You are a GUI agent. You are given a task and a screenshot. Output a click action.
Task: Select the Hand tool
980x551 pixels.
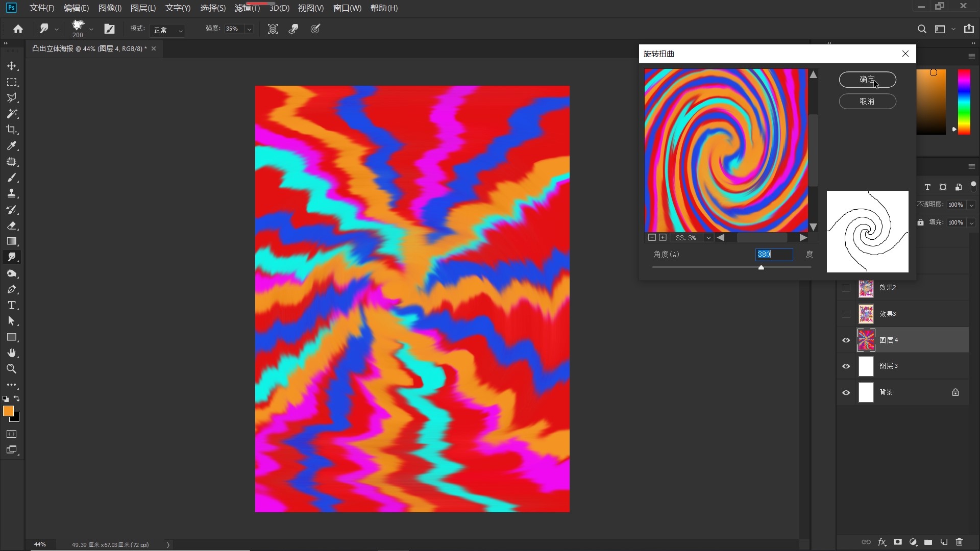[x=12, y=353]
